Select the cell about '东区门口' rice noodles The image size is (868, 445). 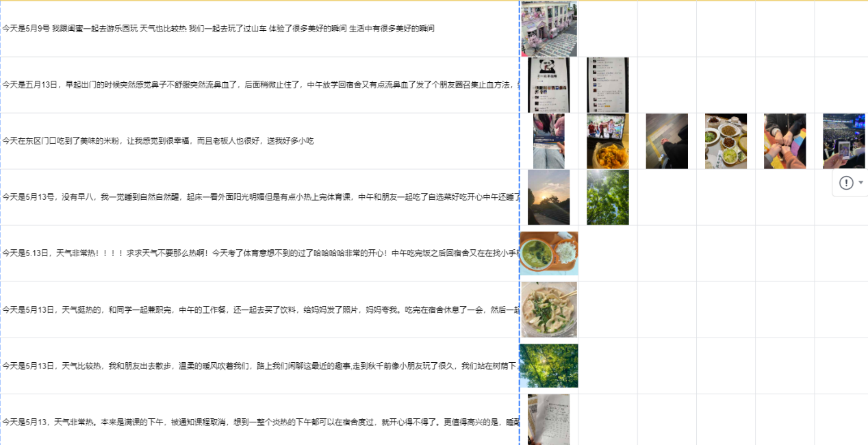[x=157, y=141]
